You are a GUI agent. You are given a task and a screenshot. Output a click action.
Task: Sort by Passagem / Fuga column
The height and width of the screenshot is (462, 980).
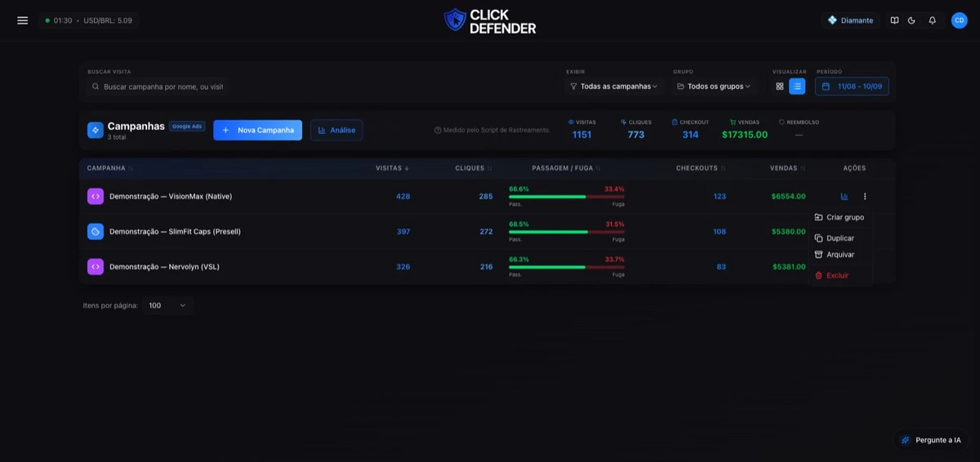567,168
